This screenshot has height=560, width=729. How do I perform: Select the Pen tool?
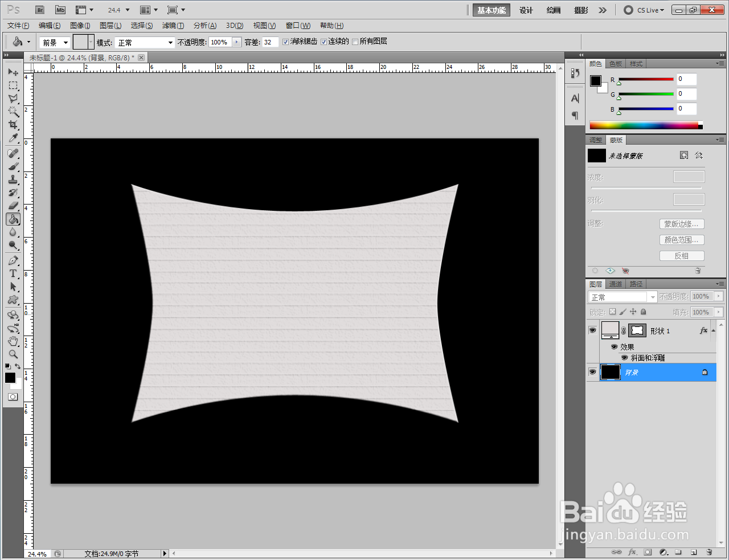tap(13, 260)
